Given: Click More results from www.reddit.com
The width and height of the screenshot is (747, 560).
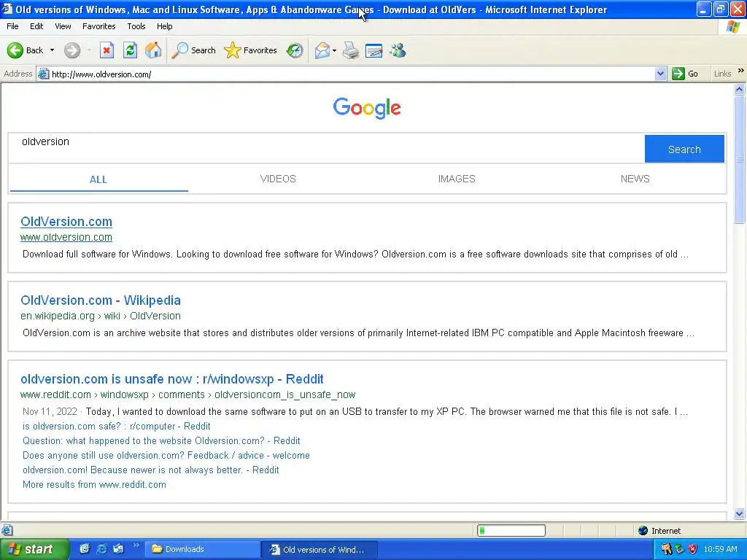Looking at the screenshot, I should [x=94, y=485].
